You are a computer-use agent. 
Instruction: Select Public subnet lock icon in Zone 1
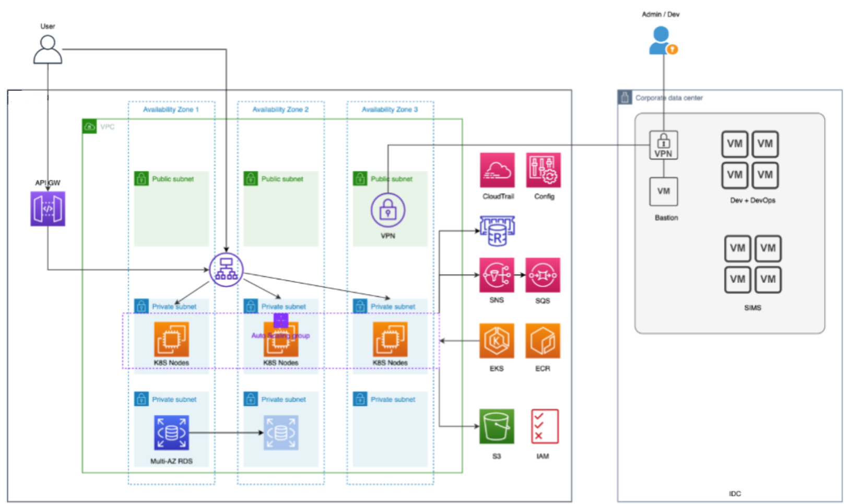coord(141,178)
